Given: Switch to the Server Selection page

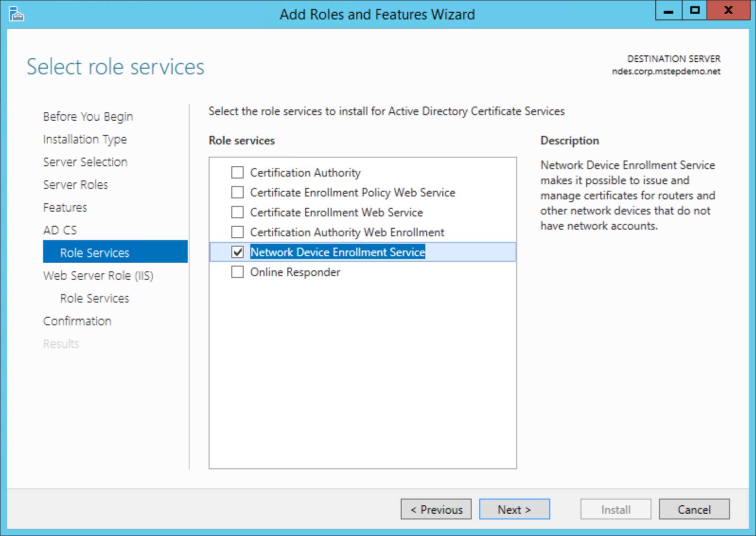Looking at the screenshot, I should coord(85,162).
